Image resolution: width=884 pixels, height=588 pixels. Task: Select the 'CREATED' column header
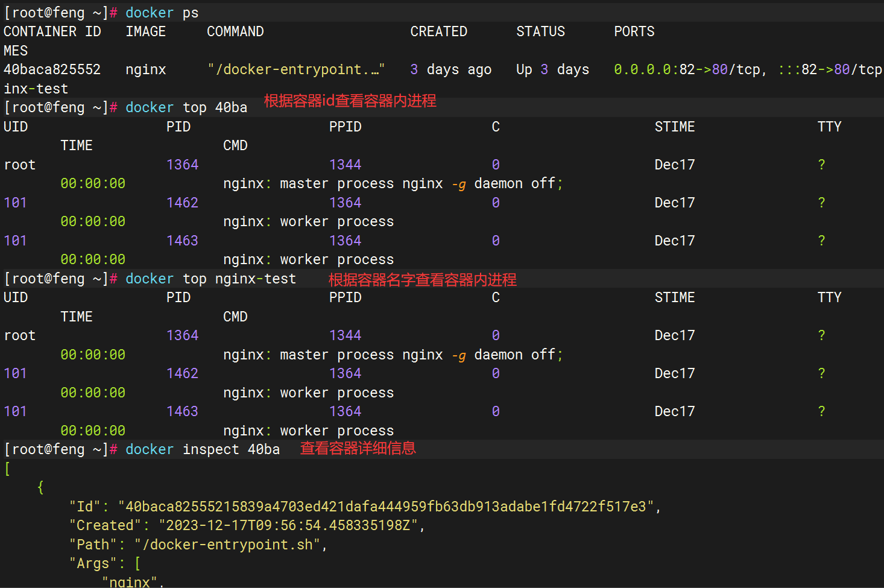pyautogui.click(x=439, y=31)
